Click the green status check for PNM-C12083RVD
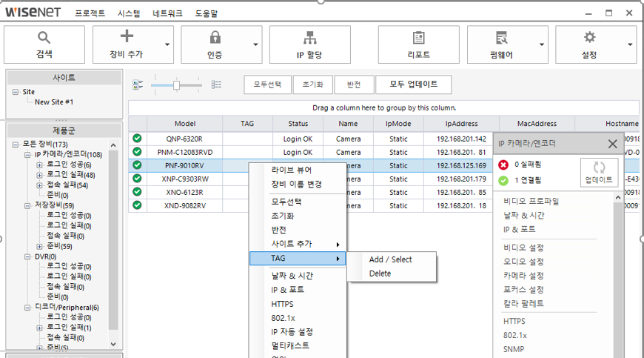The height and width of the screenshot is (358, 644). [137, 152]
